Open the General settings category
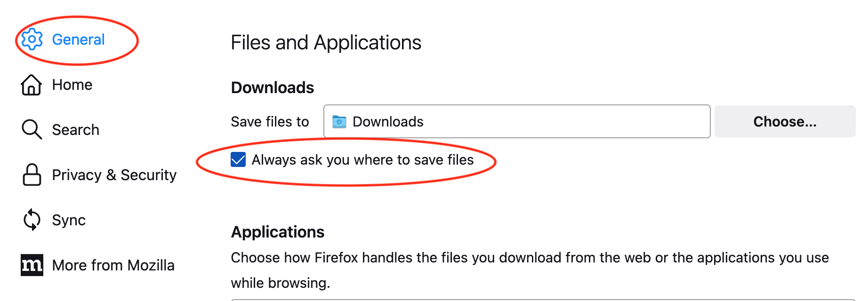This screenshot has height=301, width=868. pyautogui.click(x=78, y=40)
